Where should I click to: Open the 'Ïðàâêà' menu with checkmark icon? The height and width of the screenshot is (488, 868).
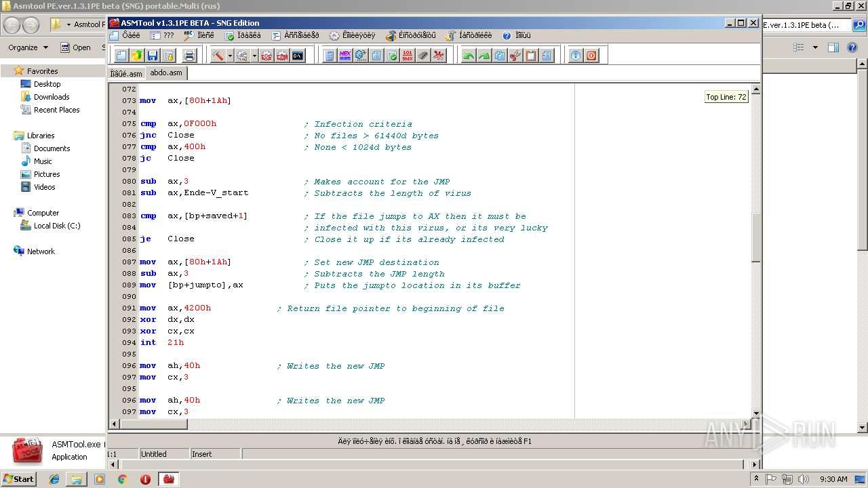pos(243,35)
